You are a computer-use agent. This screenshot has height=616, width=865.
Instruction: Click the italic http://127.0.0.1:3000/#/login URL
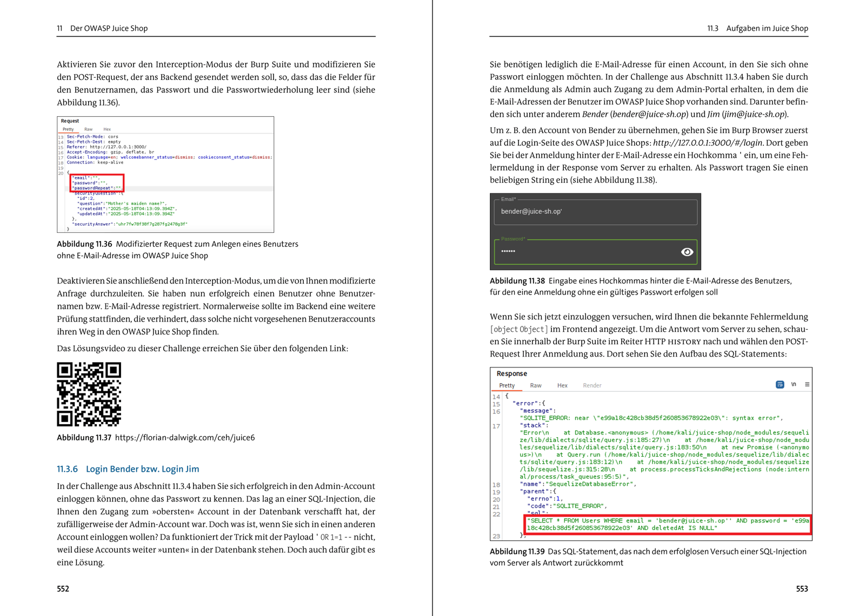pos(708,143)
